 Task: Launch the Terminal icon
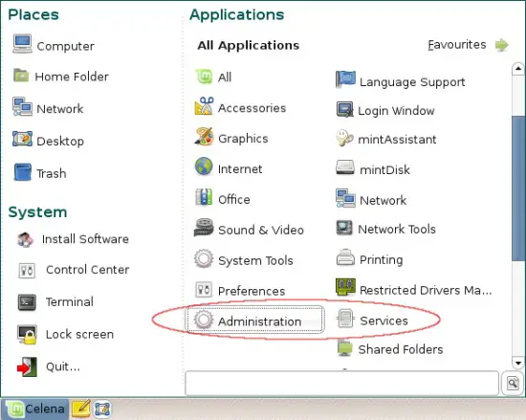pyautogui.click(x=27, y=302)
